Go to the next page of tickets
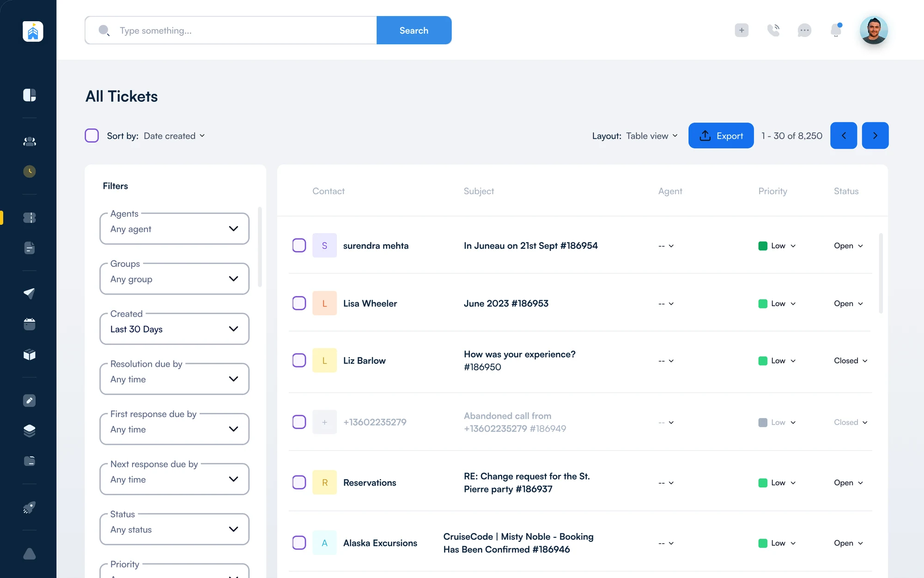 coord(875,135)
